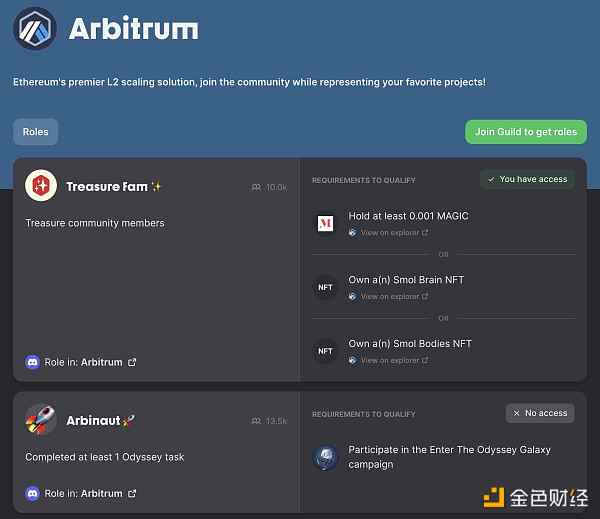Click the No access badge
Screen dimensions: 600x519
540,413
